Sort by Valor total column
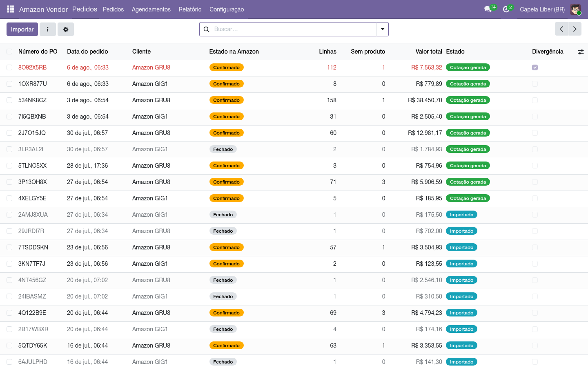The height and width of the screenshot is (368, 588). [429, 52]
